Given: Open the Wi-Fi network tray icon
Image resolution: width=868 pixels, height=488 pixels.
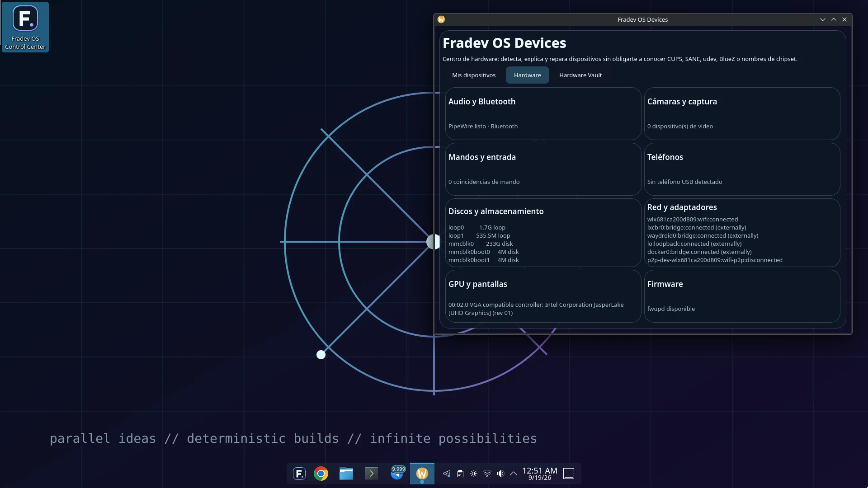Looking at the screenshot, I should tap(487, 474).
